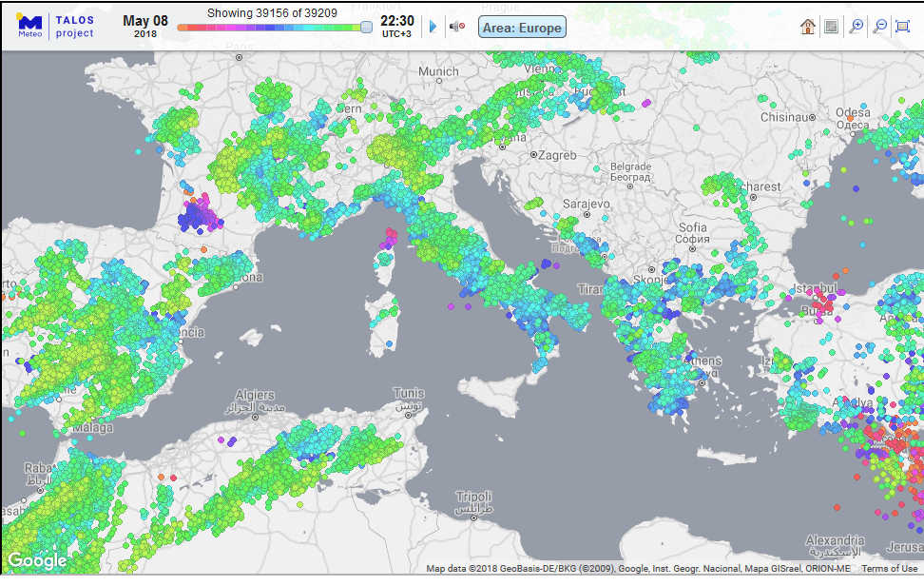Click the Meteo logo icon
The image size is (924, 586).
30,26
